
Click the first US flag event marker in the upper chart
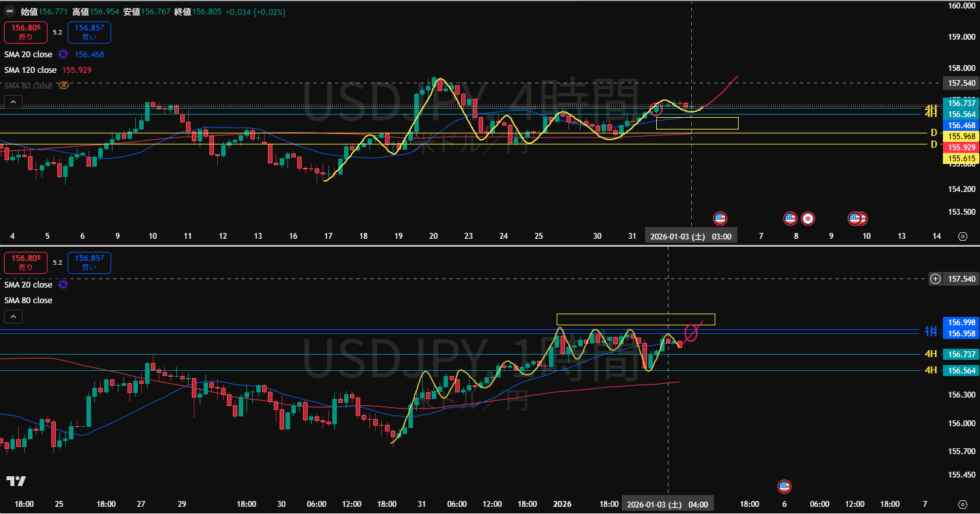click(719, 219)
